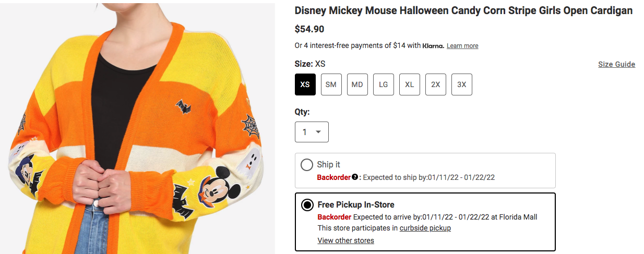The image size is (644, 254).
Task: Open the Size Guide link
Action: coord(616,65)
